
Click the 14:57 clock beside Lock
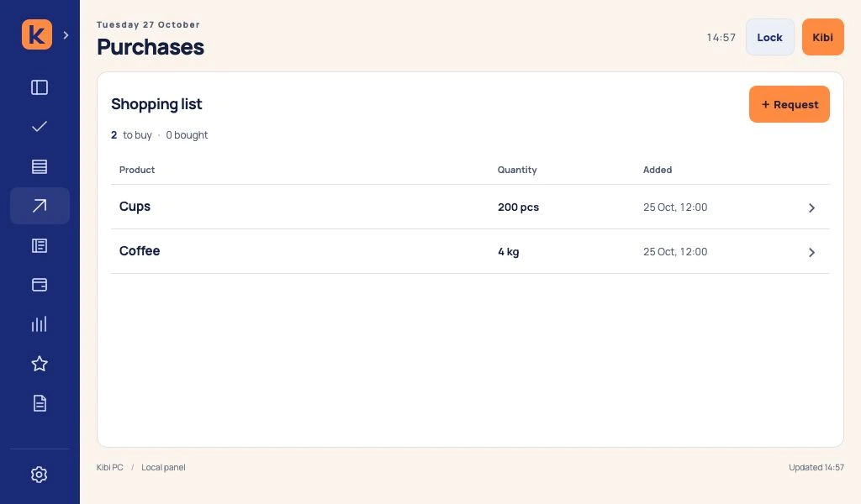[721, 37]
